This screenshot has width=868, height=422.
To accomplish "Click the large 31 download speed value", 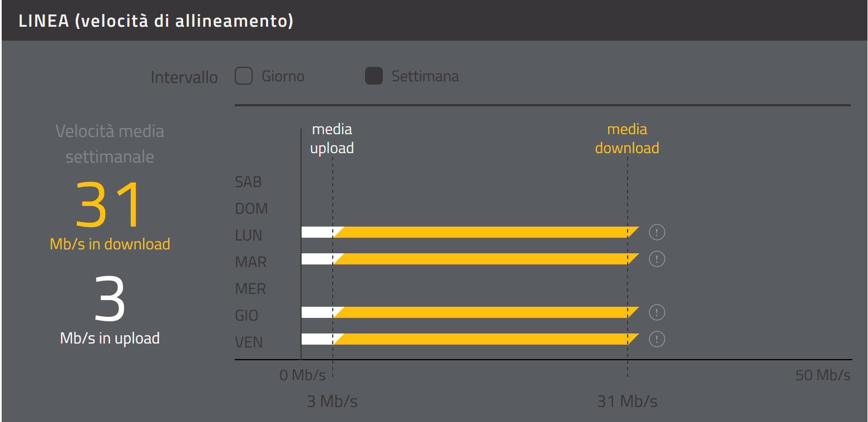I will coord(110,205).
